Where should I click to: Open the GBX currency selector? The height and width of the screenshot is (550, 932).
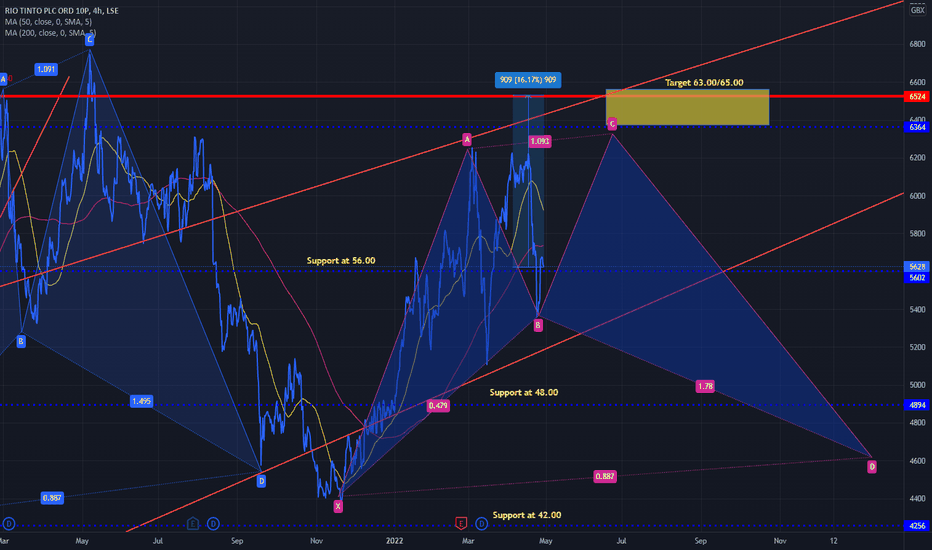tap(917, 10)
